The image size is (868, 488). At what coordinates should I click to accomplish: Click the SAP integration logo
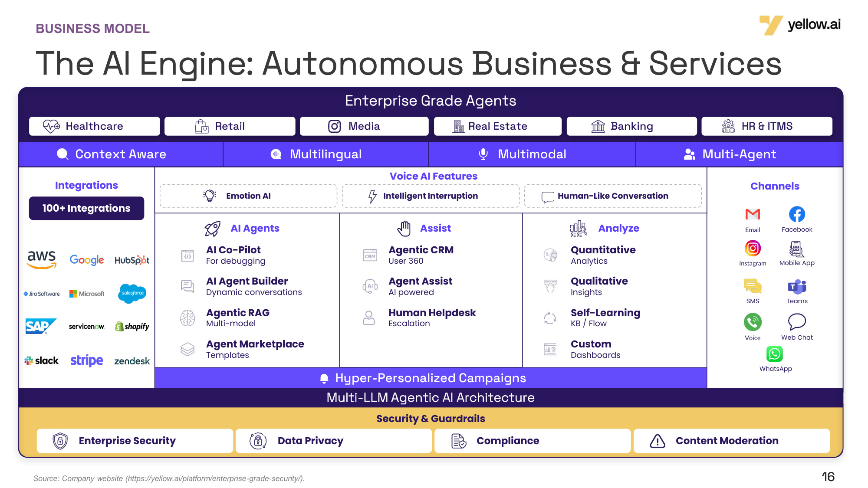tap(41, 326)
